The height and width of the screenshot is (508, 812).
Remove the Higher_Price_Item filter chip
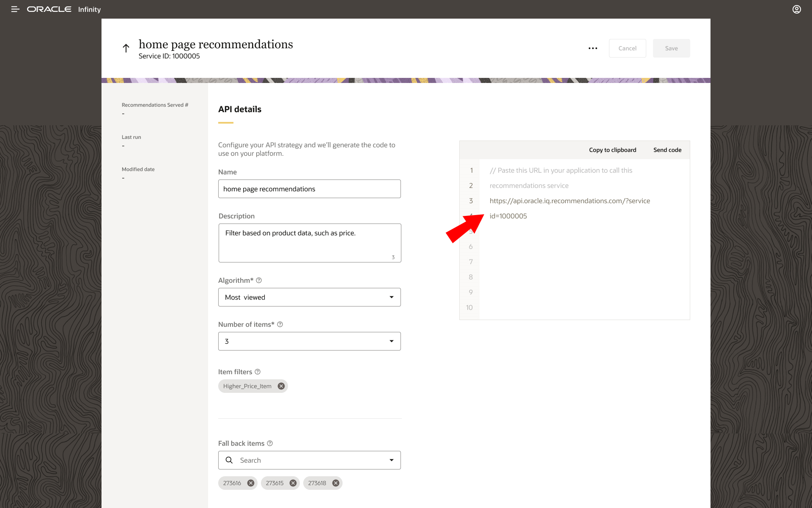[281, 386]
